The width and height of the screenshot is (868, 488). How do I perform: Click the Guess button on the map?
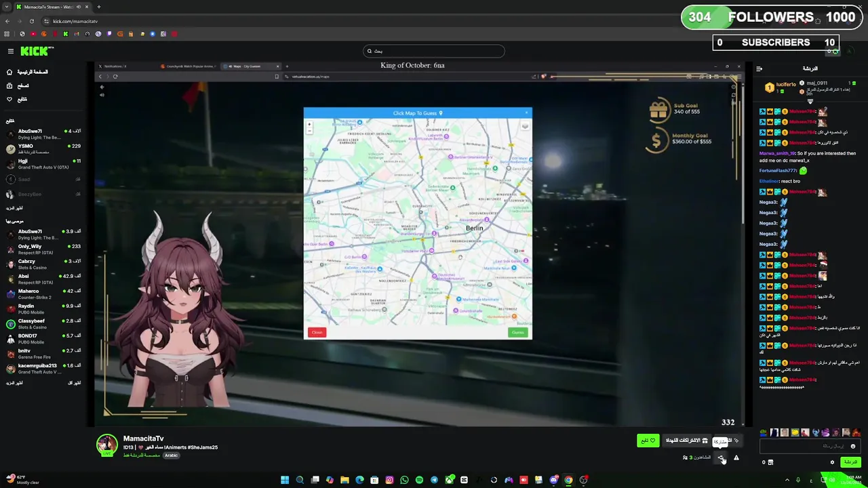point(517,332)
